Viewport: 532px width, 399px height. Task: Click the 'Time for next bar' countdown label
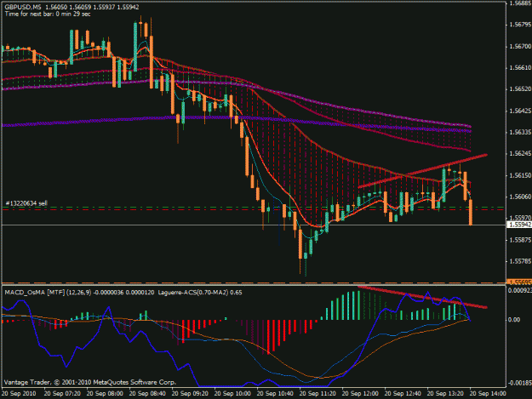tap(48, 14)
